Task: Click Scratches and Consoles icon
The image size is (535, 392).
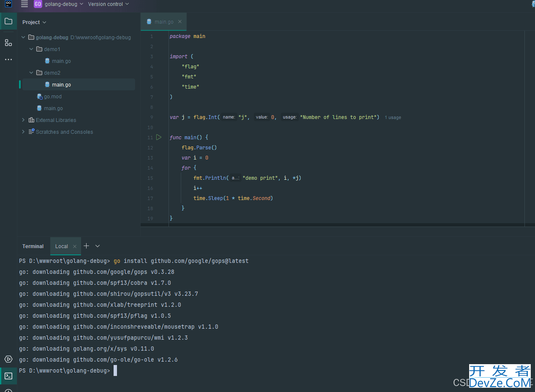Action: point(31,132)
